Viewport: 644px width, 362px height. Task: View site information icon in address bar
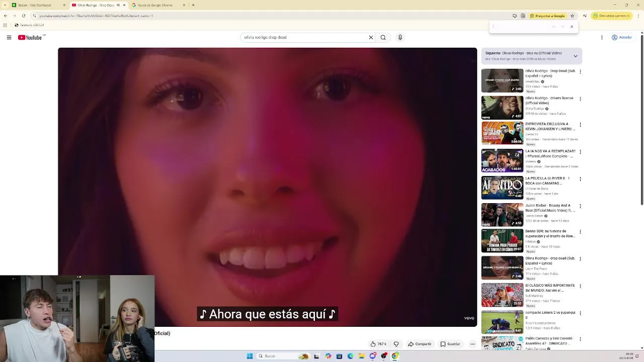[x=34, y=16]
